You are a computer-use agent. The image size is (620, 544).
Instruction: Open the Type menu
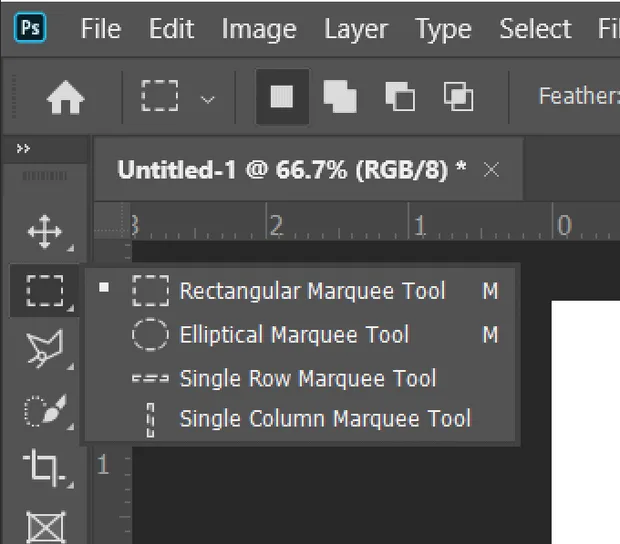point(443,30)
